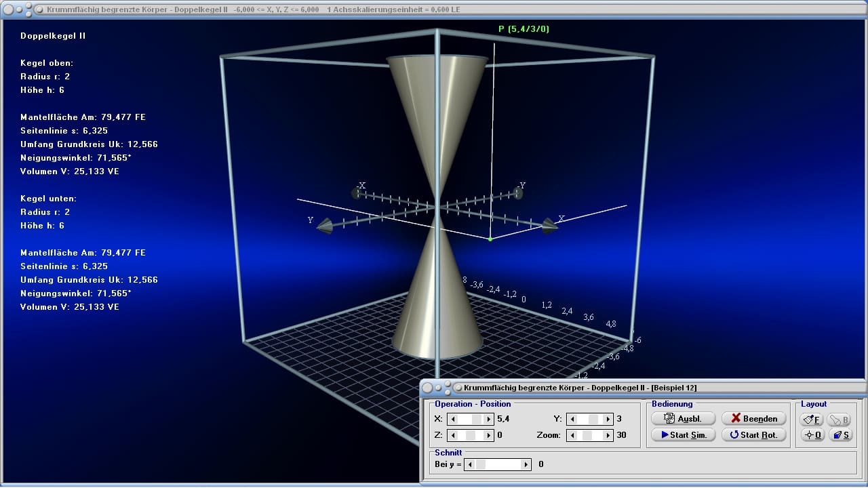Decrease Zoom with left arrow
868x488 pixels.
click(572, 435)
